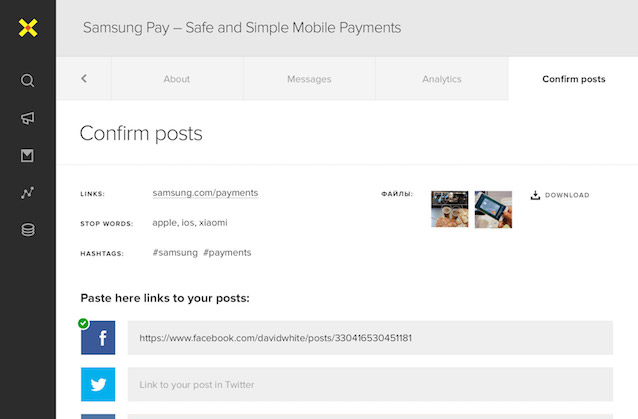
Task: Open the phone payment photo thumbnail
Action: (493, 209)
